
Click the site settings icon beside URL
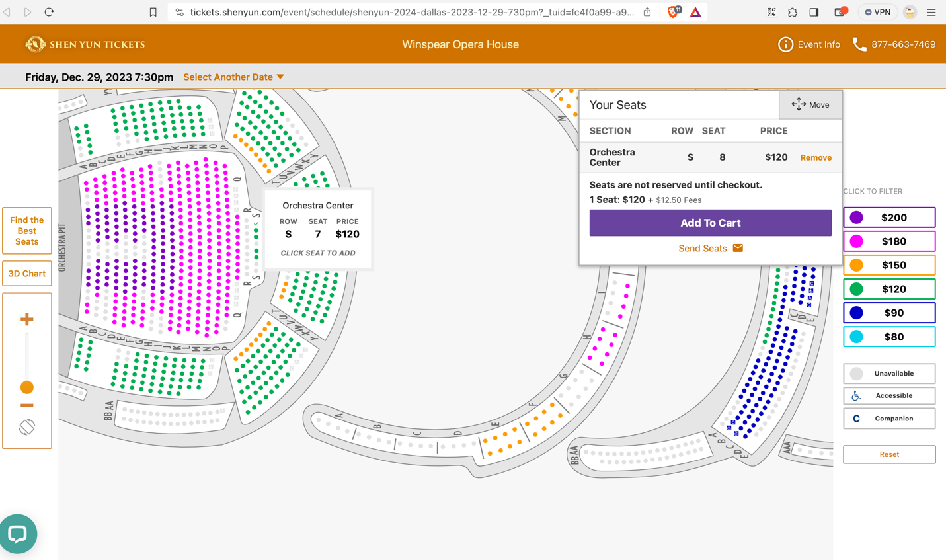coord(179,12)
